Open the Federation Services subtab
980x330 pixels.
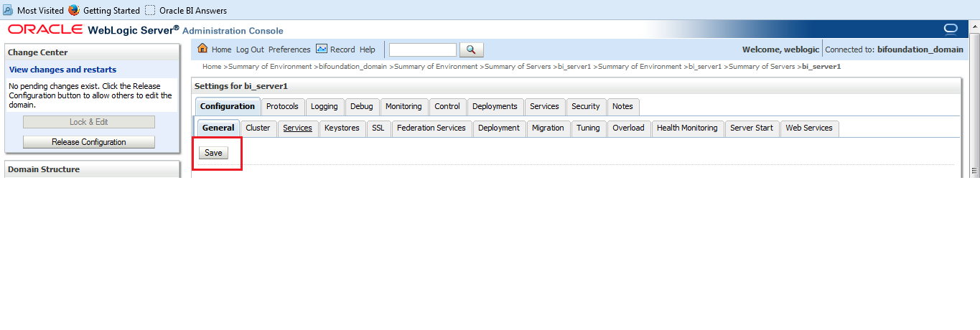click(431, 128)
